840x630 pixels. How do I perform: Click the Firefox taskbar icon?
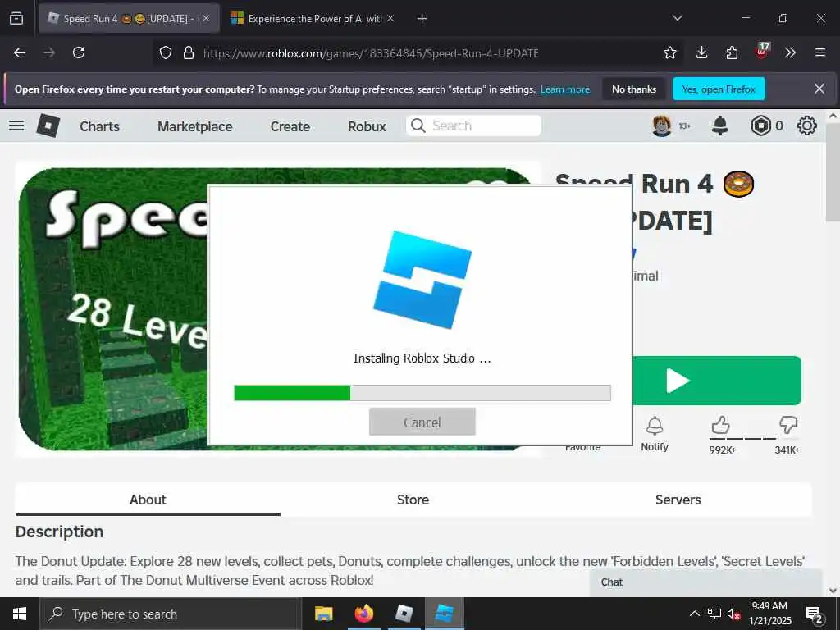pyautogui.click(x=363, y=614)
